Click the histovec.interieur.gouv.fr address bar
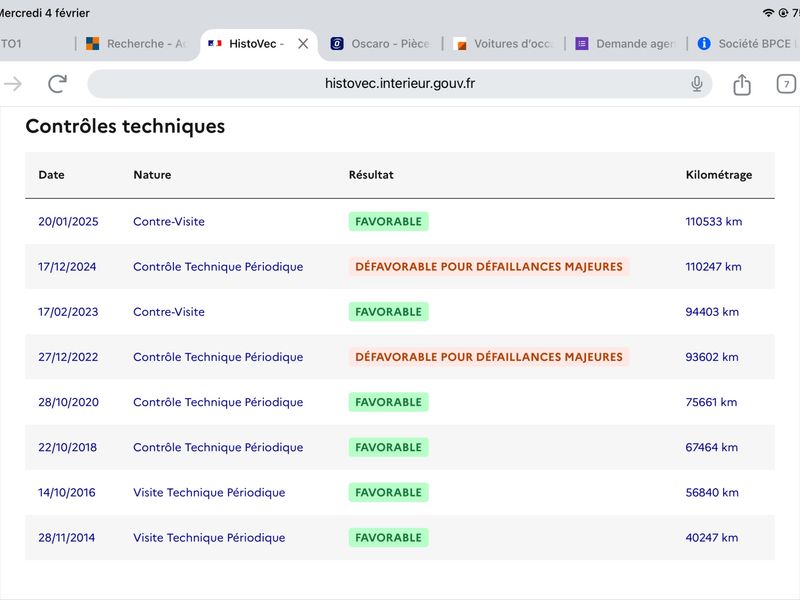 [x=400, y=84]
